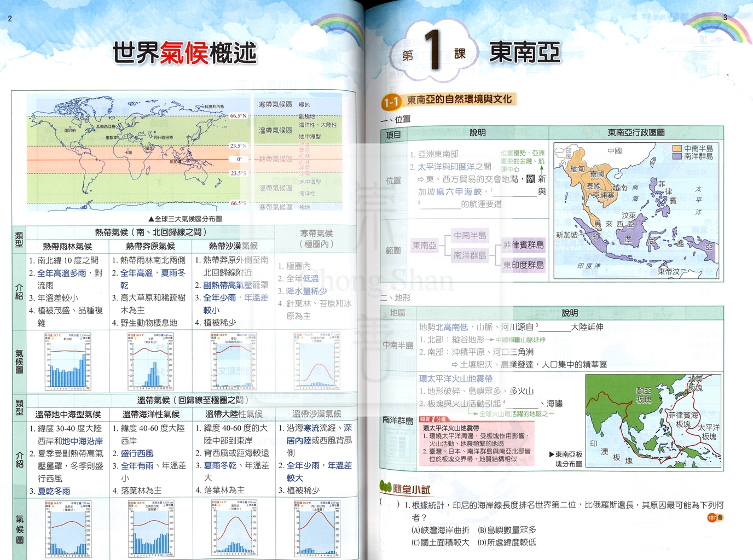
Task: Click page number 2
Action: tap(10, 19)
